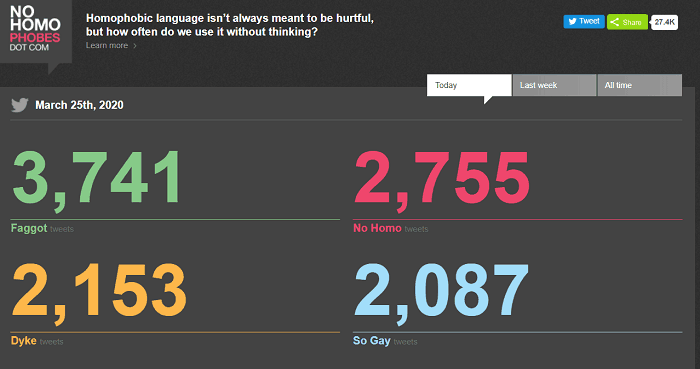The height and width of the screenshot is (369, 700).
Task: Click the blue Tweet button
Action: 584,21
